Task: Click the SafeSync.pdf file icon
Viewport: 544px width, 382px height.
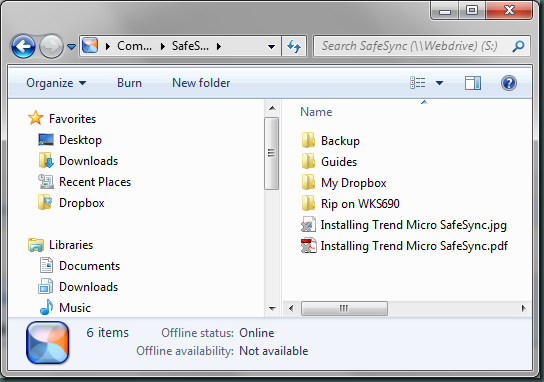Action: [308, 245]
